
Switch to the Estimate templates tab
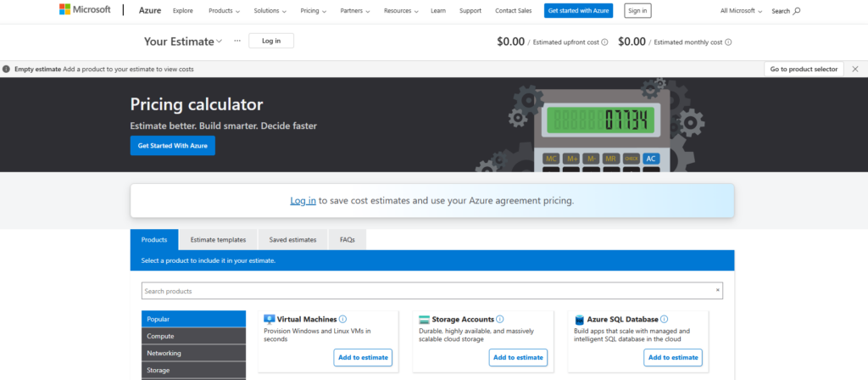(x=218, y=240)
